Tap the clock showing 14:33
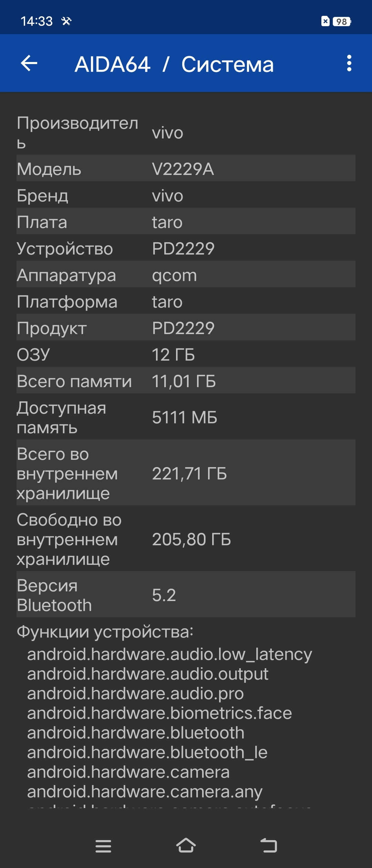The image size is (372, 868). (x=37, y=21)
